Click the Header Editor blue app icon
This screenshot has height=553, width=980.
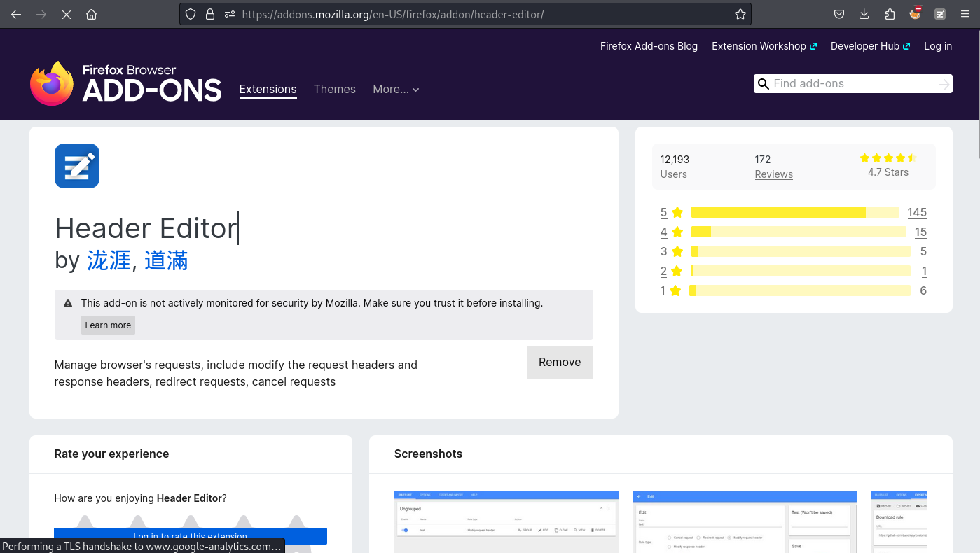click(77, 166)
